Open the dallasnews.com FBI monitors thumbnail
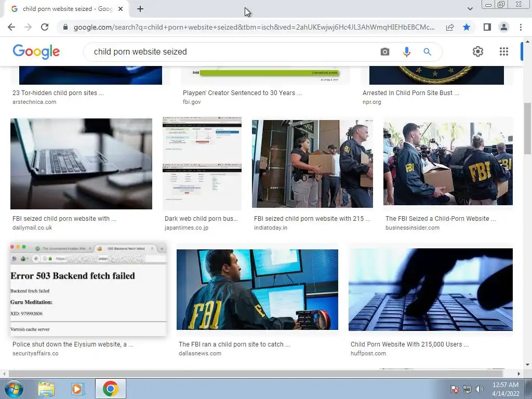 tap(257, 289)
